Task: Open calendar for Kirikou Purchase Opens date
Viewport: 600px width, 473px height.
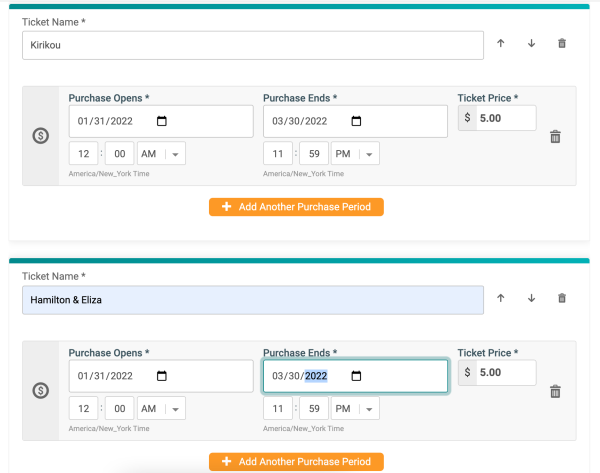Action: coord(162,121)
